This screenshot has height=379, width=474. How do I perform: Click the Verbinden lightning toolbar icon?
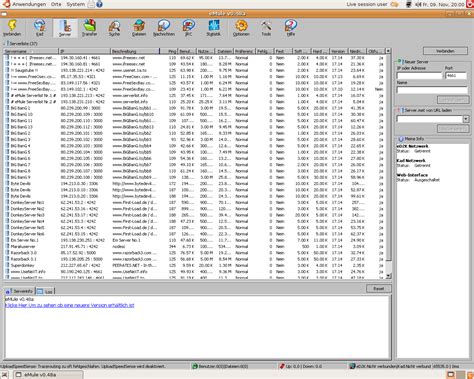[12, 28]
